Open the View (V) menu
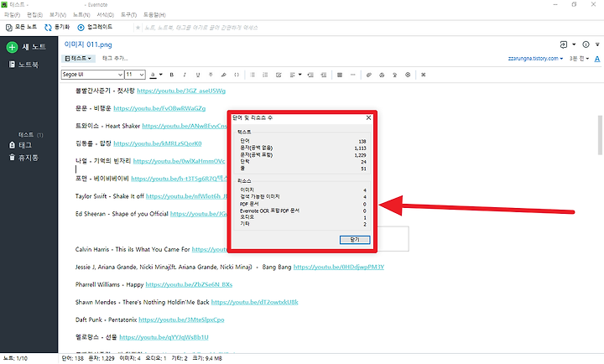The width and height of the screenshot is (604, 364). tap(58, 15)
